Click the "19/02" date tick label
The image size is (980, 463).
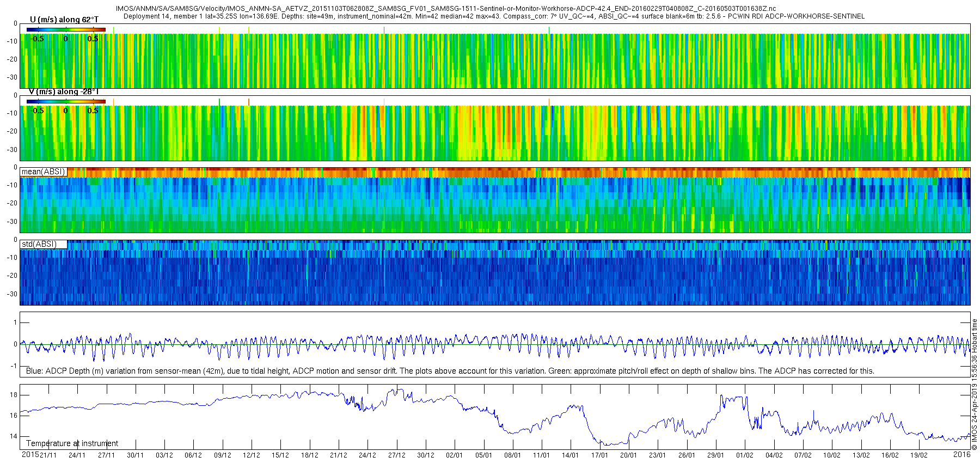coord(919,455)
